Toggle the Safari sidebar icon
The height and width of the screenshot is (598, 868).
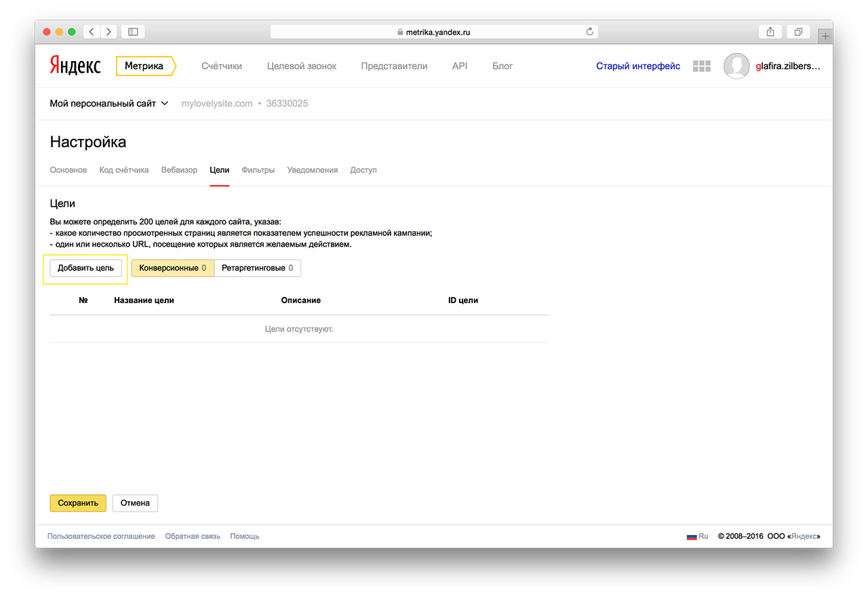pos(133,32)
